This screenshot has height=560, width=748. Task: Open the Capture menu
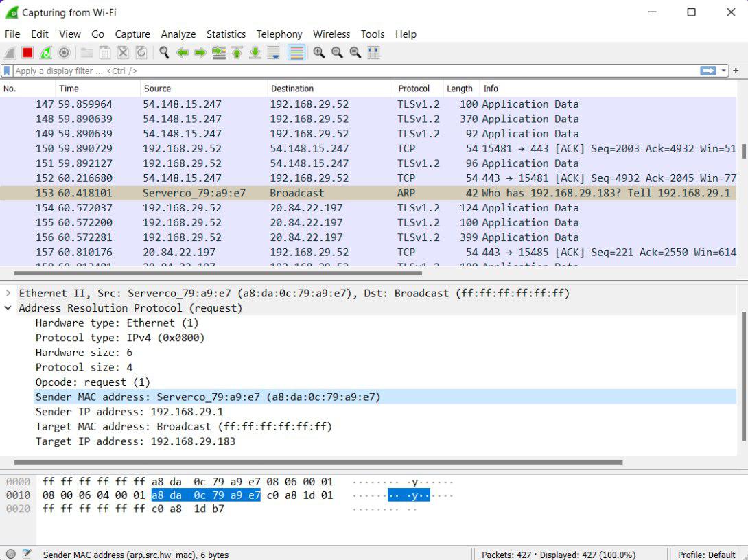pos(132,34)
